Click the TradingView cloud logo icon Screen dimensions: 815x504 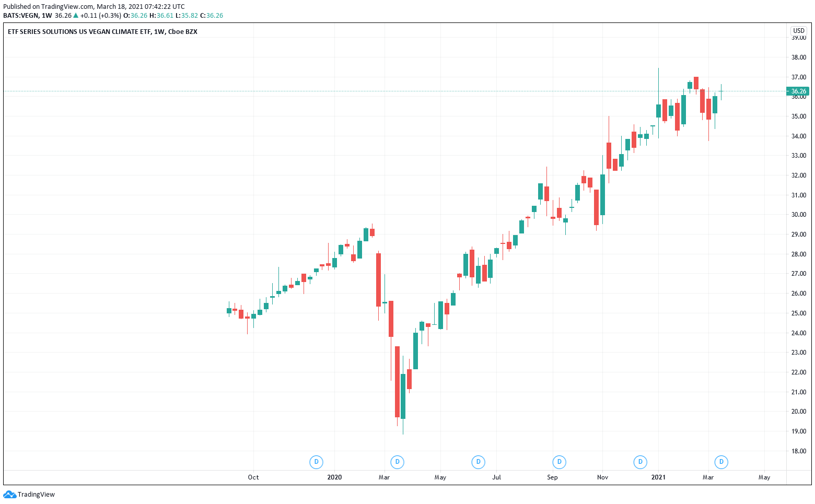(x=9, y=495)
